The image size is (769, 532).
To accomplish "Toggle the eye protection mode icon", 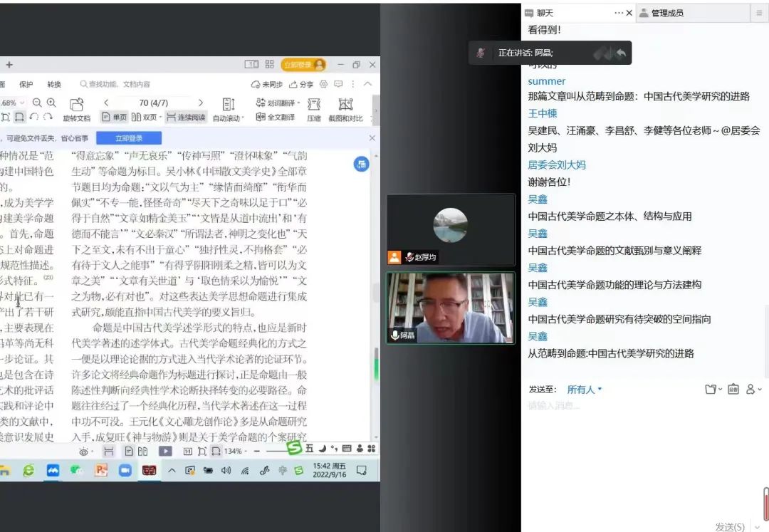I will (x=84, y=451).
